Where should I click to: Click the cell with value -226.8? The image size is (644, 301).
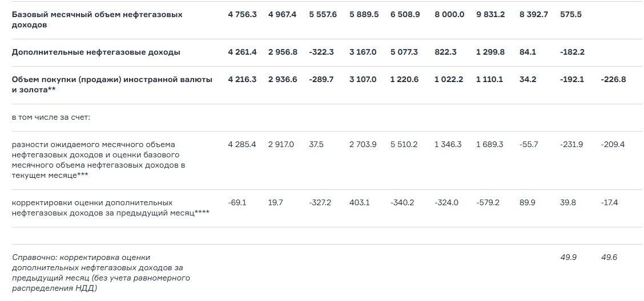(x=613, y=79)
